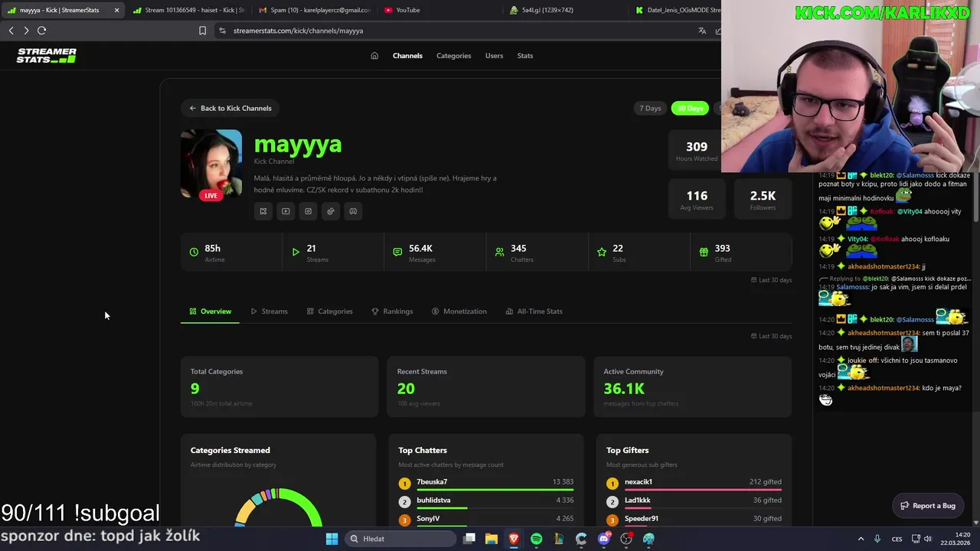Screen dimensions: 980x551
Task: Switch to the Overview tab
Action: point(210,311)
